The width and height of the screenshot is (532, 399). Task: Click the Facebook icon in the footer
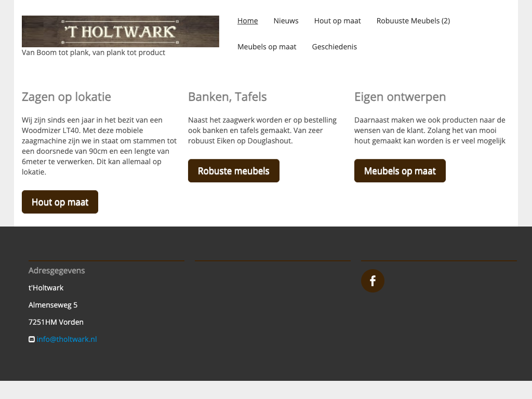pos(373,281)
